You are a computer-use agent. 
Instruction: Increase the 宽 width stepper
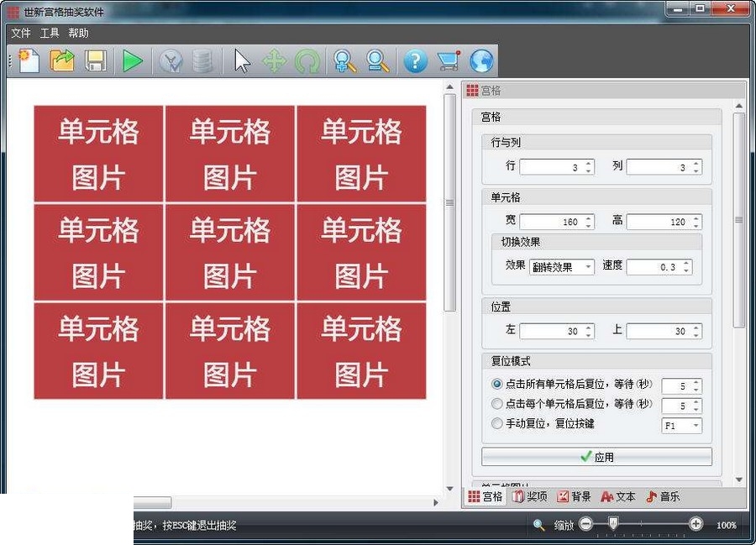(x=589, y=217)
